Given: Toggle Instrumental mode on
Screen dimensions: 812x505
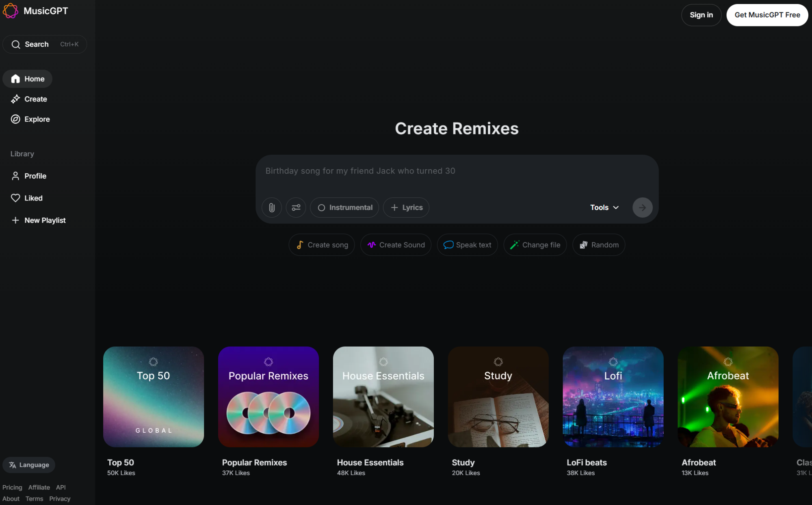Looking at the screenshot, I should click(344, 207).
